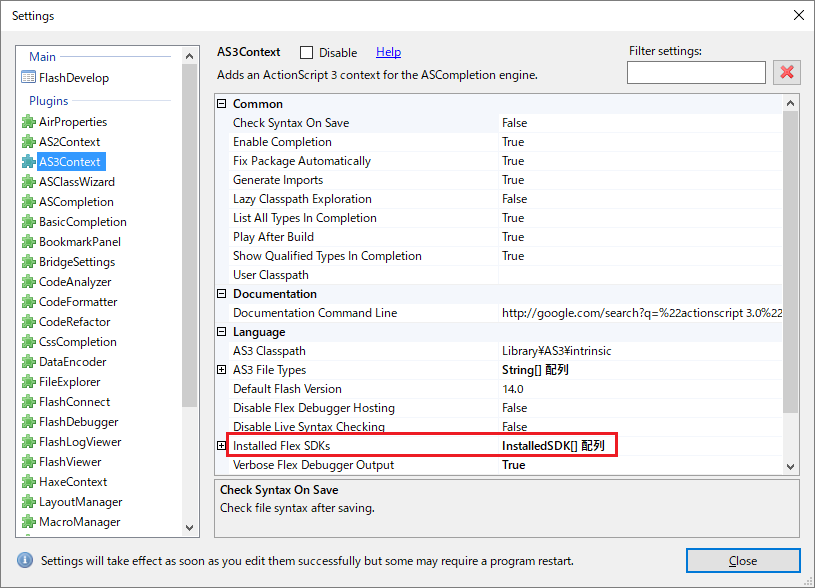Click the MacroManager plugin icon

click(29, 522)
